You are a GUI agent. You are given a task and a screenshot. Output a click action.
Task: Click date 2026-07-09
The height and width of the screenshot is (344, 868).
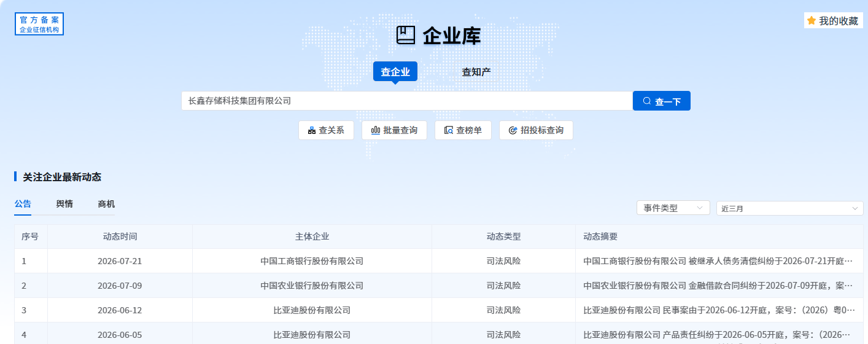click(x=120, y=286)
